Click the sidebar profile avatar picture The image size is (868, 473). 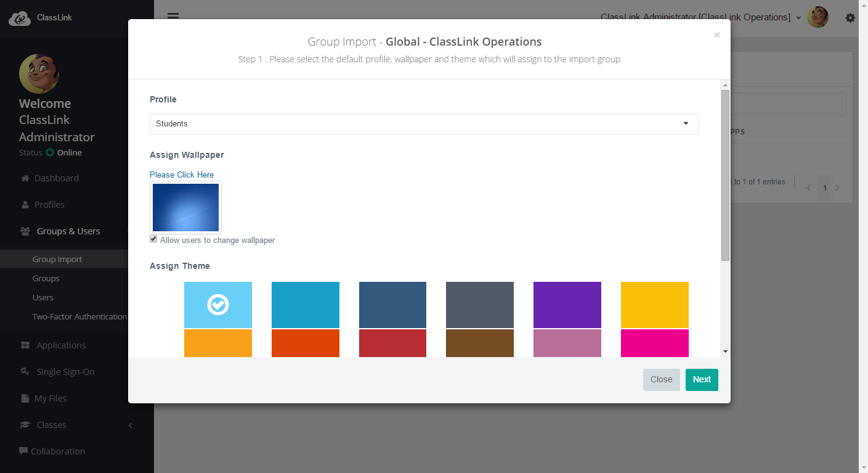[x=39, y=73]
